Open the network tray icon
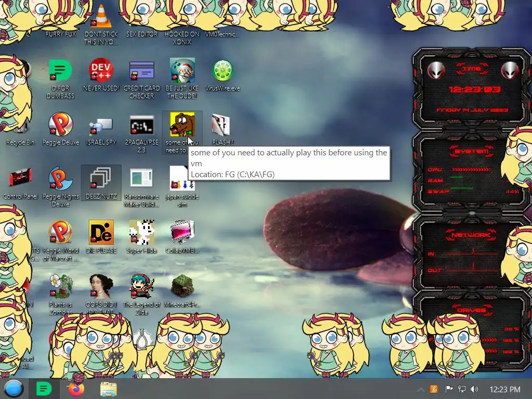Screen dimensions: 532x399 [x=462, y=389]
